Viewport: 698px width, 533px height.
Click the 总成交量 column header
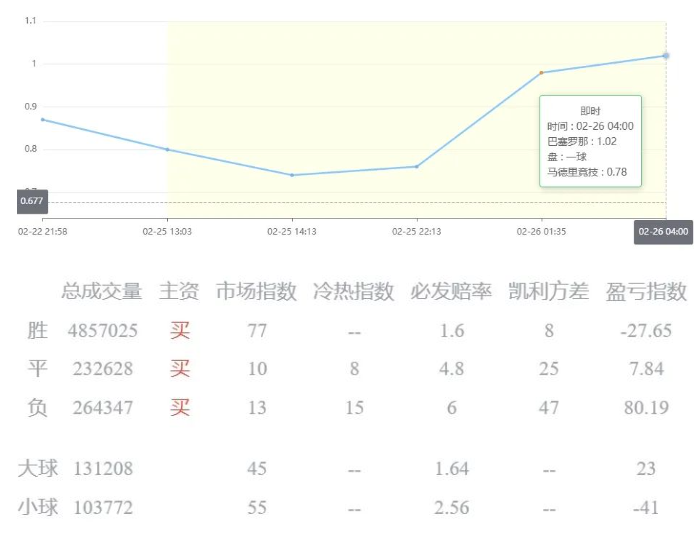coord(102,292)
